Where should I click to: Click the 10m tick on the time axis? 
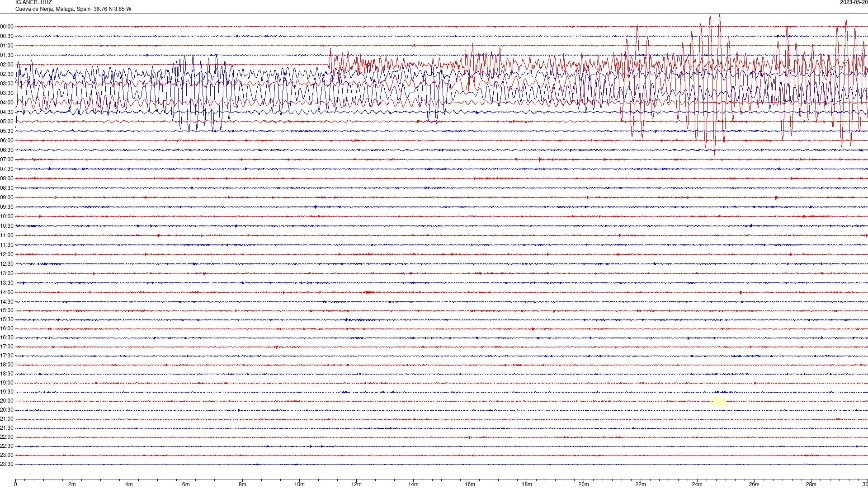tap(299, 484)
